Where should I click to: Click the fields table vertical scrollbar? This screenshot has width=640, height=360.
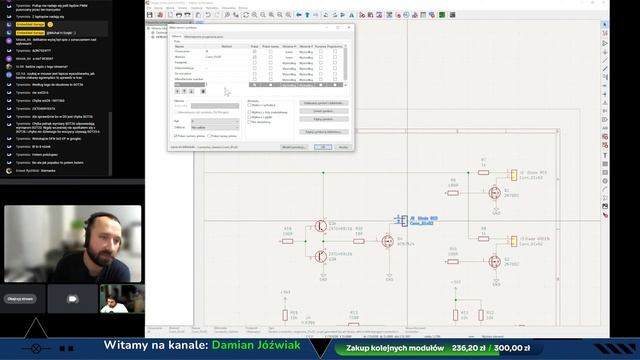point(346,64)
